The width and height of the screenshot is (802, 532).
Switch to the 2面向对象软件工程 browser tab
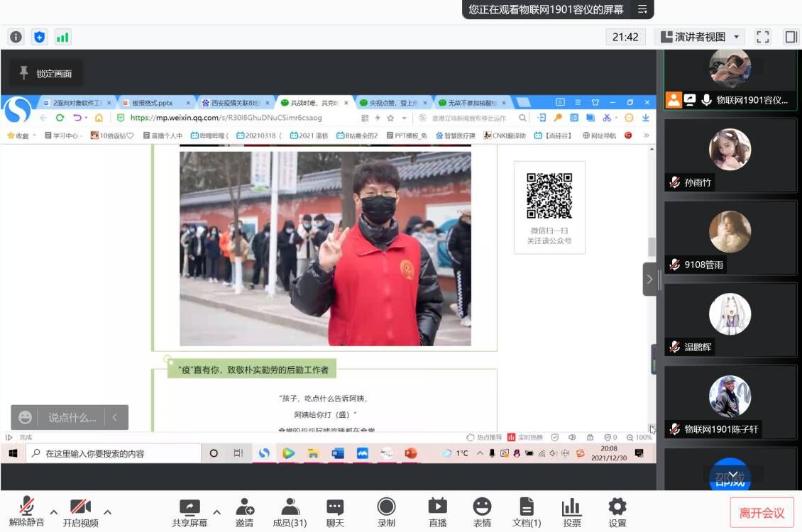point(76,103)
